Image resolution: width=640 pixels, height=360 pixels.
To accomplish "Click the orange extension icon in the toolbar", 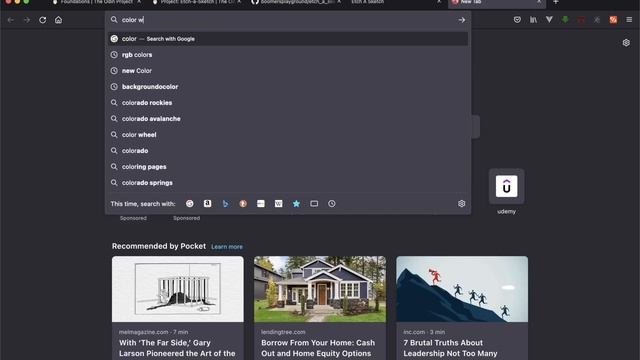I will [x=613, y=20].
